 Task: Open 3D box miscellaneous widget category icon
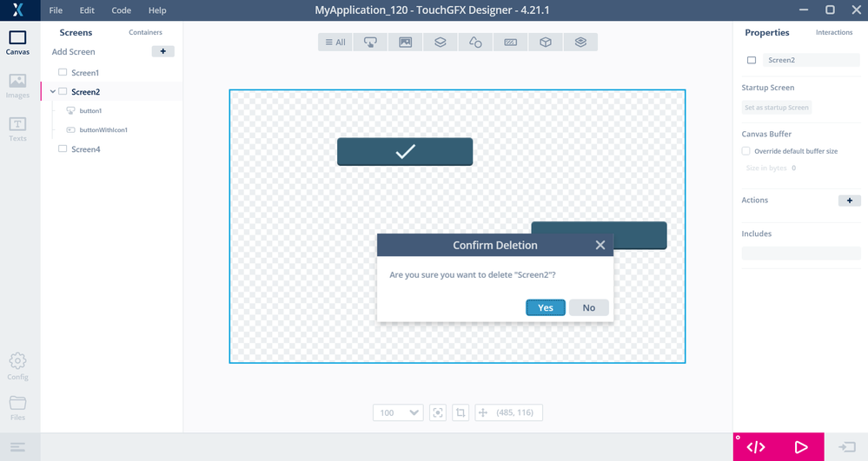(x=546, y=42)
